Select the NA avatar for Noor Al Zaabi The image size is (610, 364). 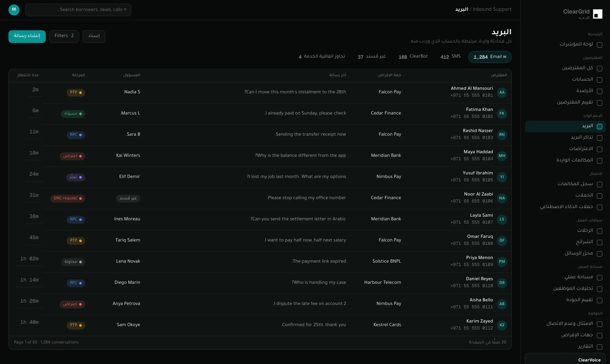coord(502,198)
